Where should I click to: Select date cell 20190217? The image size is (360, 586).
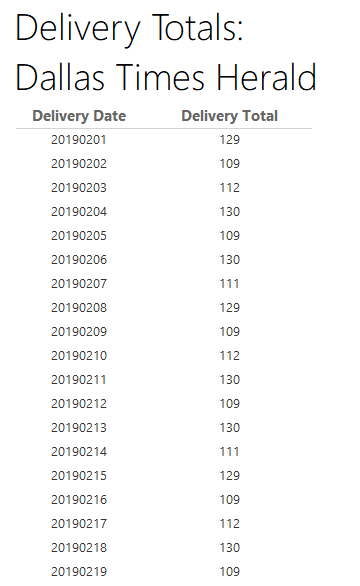pyautogui.click(x=79, y=524)
